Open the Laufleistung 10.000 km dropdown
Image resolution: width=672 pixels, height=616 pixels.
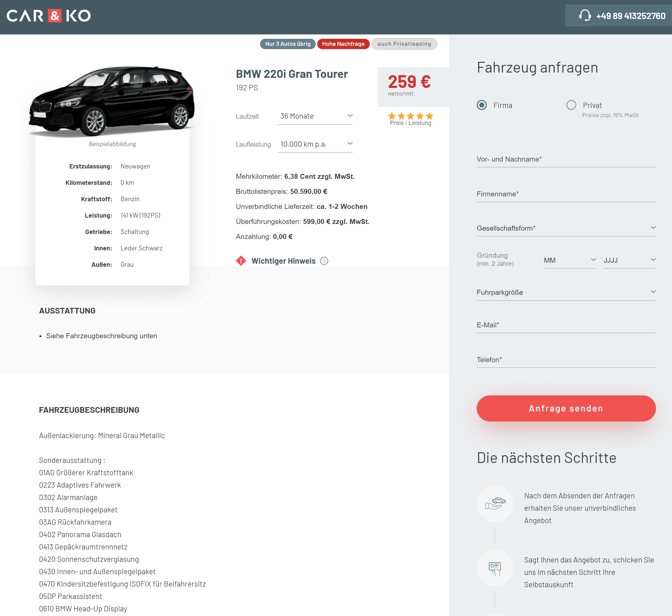click(315, 144)
